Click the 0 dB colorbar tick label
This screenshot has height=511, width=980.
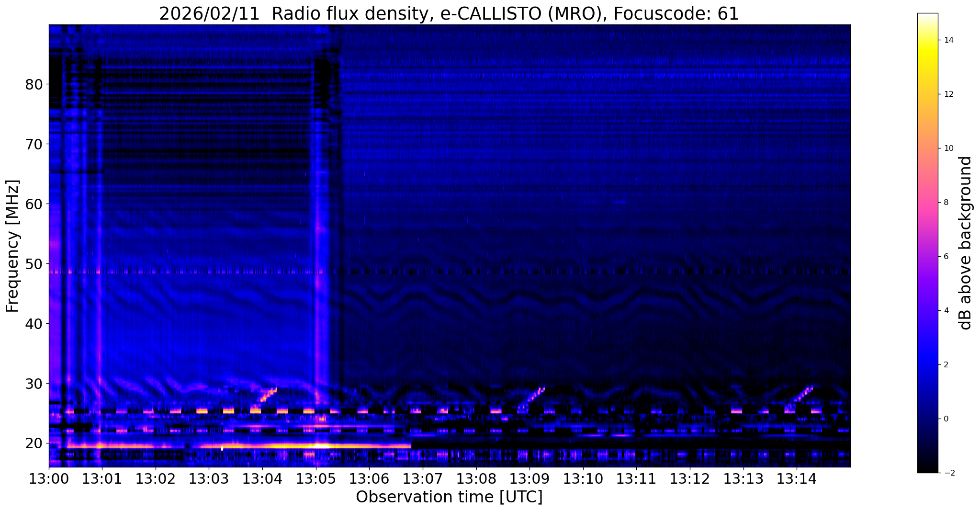pos(946,419)
